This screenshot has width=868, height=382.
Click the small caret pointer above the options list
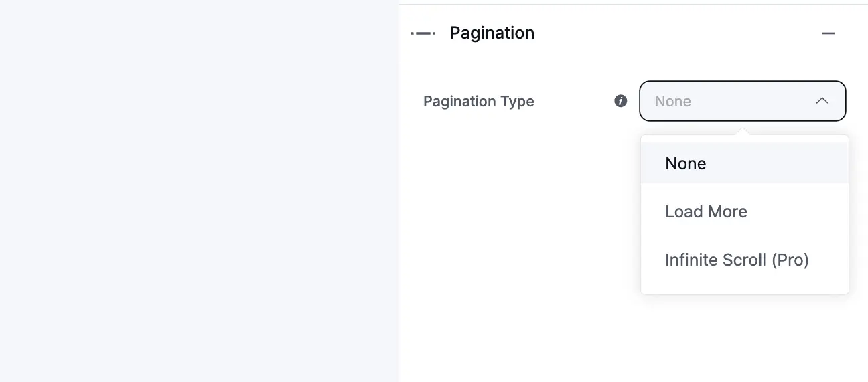pyautogui.click(x=742, y=132)
